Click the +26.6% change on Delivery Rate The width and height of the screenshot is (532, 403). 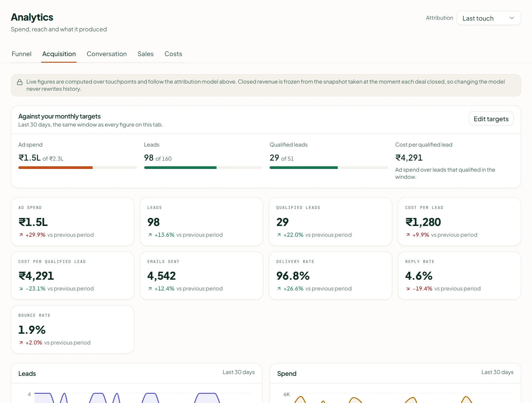(293, 289)
